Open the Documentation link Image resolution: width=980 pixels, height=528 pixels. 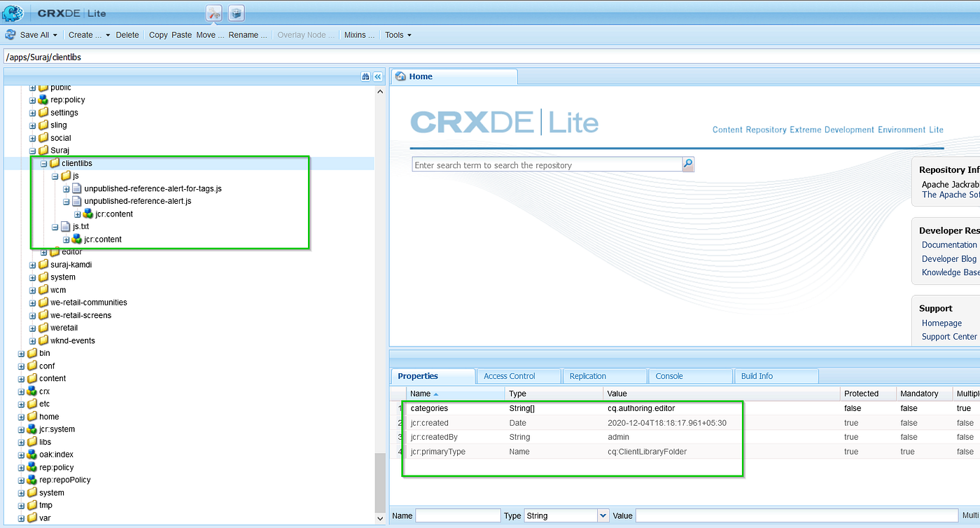949,245
